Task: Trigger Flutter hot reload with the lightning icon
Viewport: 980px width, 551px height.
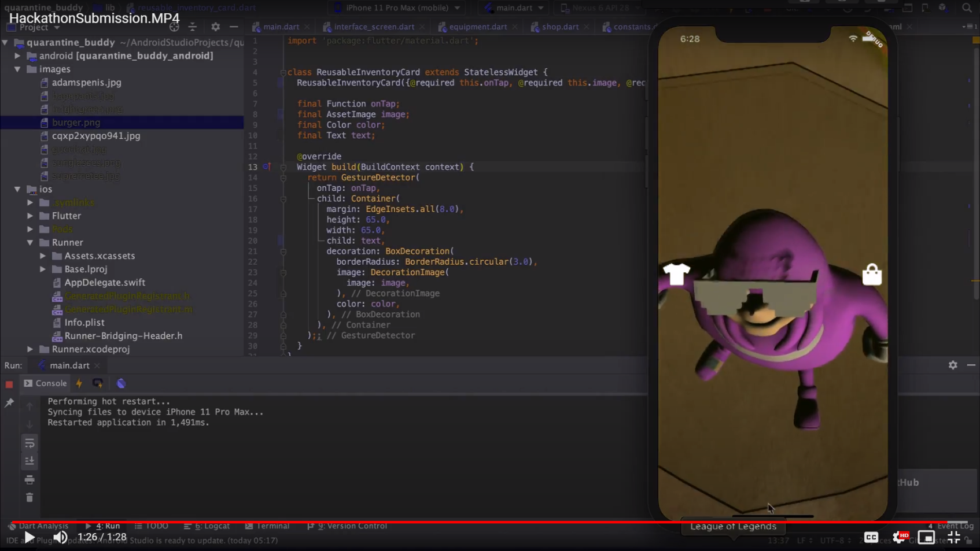Action: [79, 383]
